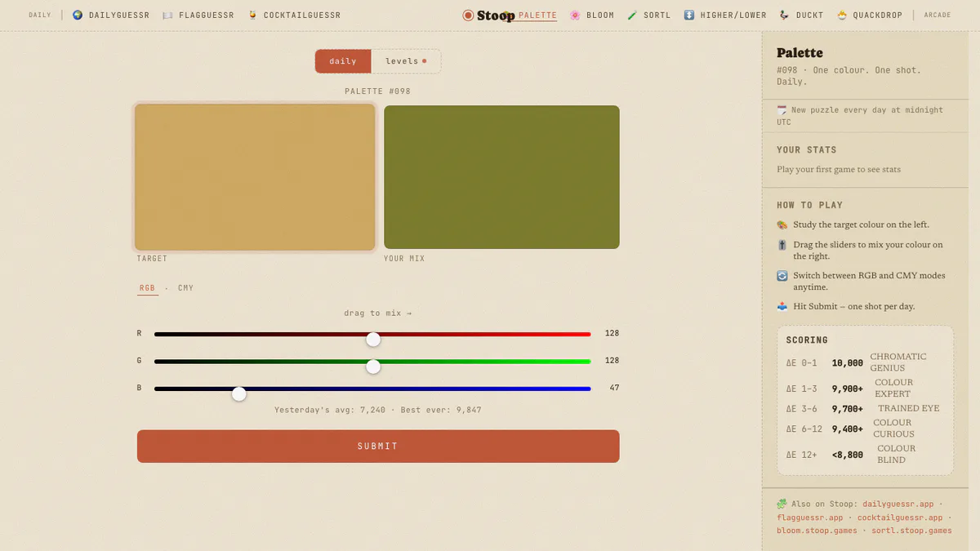This screenshot has width=980, height=551.
Task: Select the RGB mixing mode tab
Action: pos(147,288)
